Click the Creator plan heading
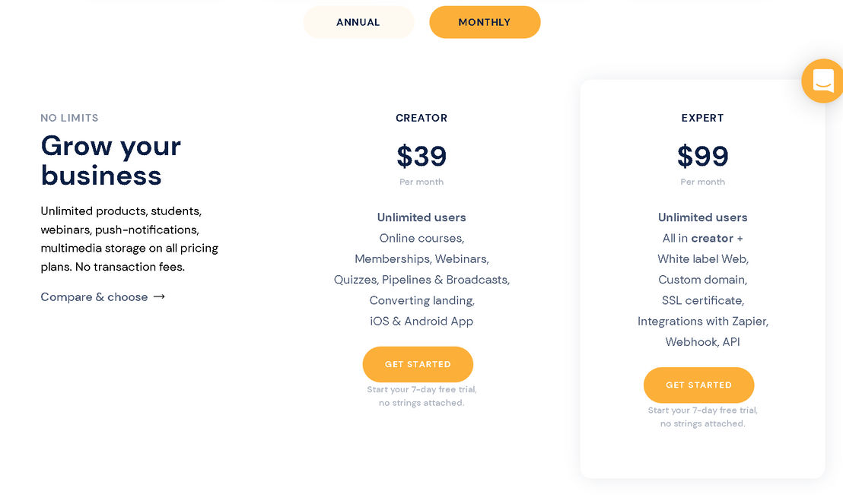This screenshot has height=504, width=843. [421, 118]
